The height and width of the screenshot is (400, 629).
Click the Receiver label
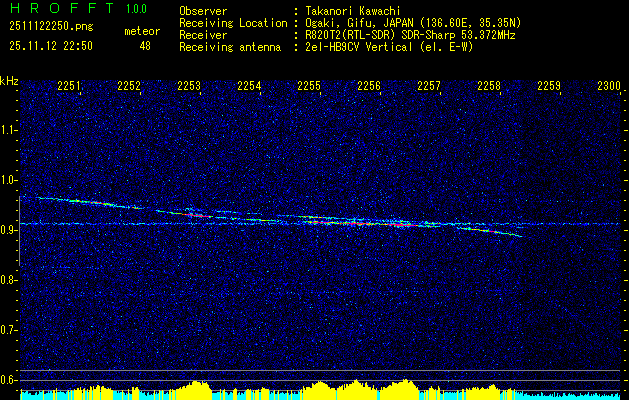pyautogui.click(x=203, y=35)
